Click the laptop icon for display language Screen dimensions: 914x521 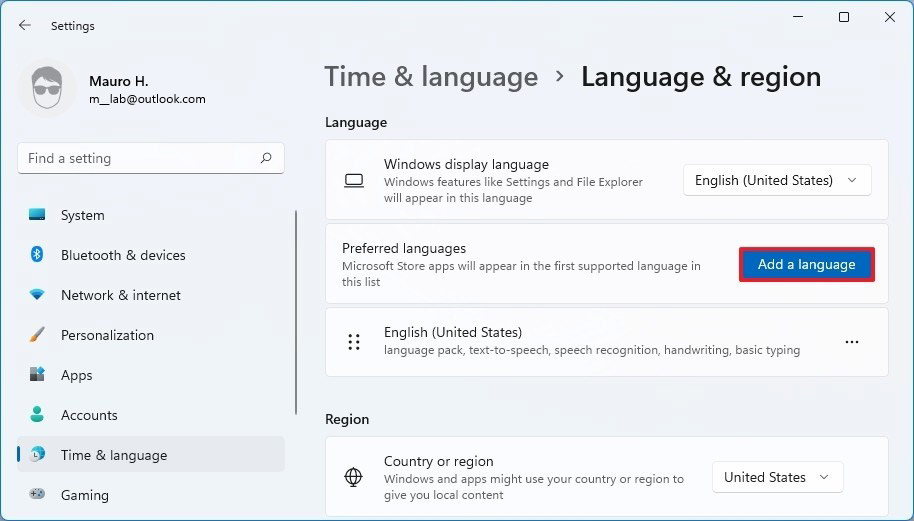click(x=354, y=181)
